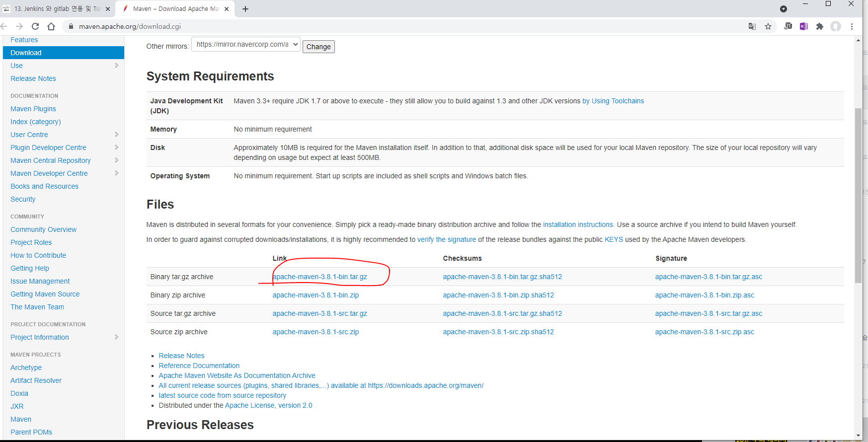Open Parent POMs link
Image resolution: width=868 pixels, height=442 pixels.
[31, 432]
